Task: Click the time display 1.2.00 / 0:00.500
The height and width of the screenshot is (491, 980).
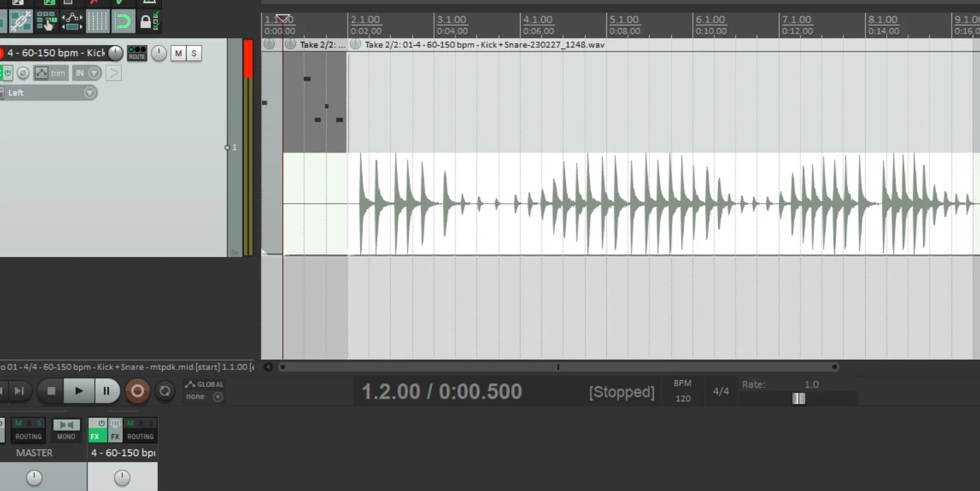Action: pos(441,392)
